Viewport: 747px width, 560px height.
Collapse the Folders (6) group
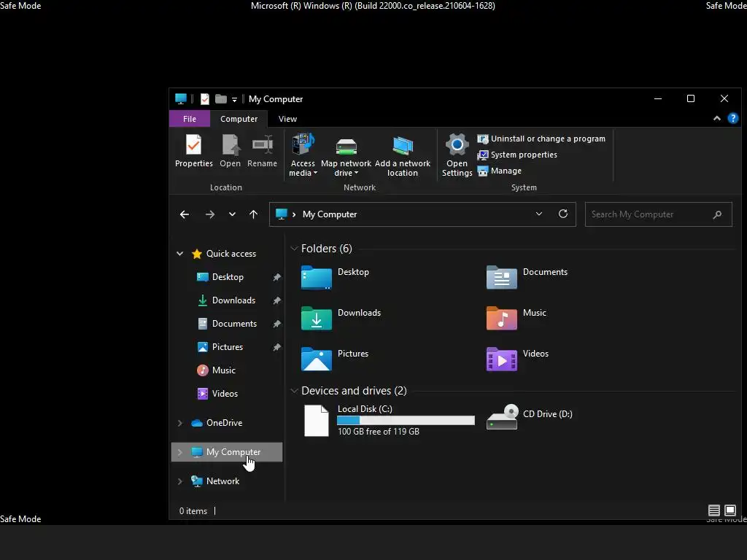[294, 249]
